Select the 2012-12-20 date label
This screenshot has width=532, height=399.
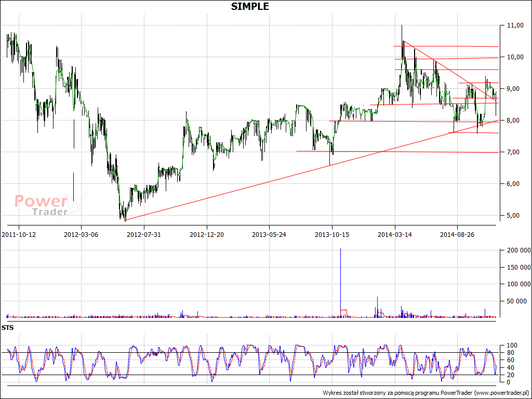click(x=207, y=234)
